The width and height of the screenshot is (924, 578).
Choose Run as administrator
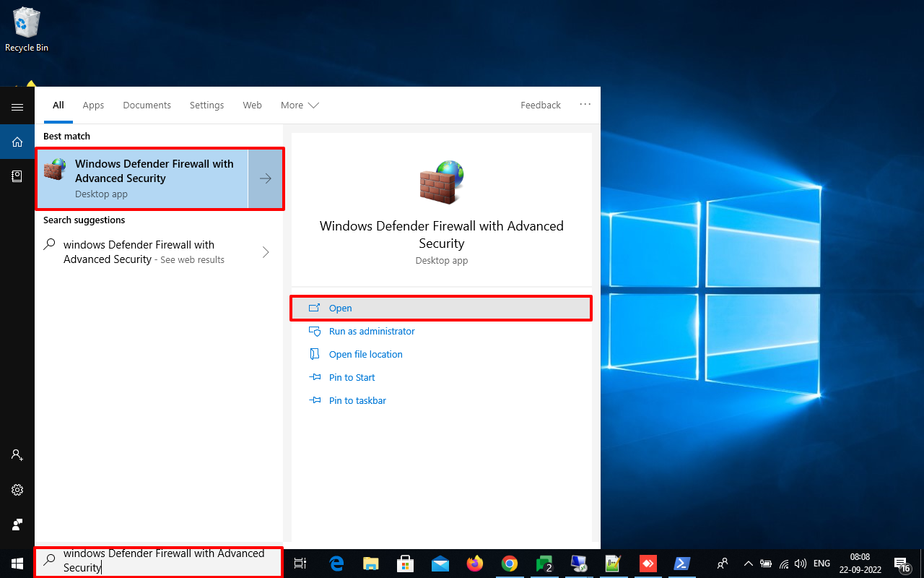click(372, 331)
